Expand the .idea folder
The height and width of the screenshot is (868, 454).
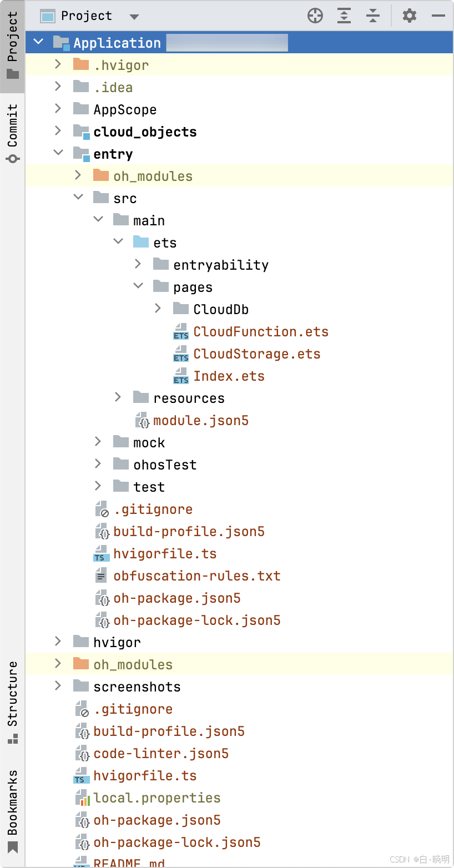58,87
